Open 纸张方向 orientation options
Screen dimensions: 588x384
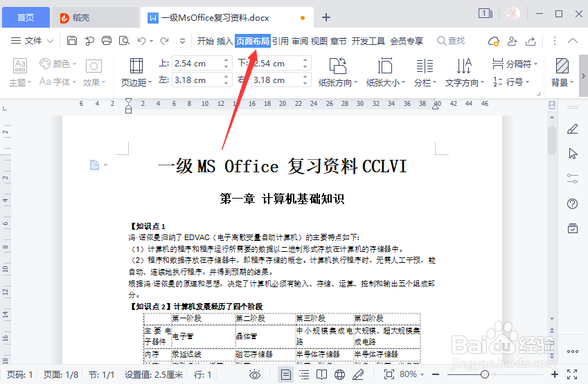point(338,73)
